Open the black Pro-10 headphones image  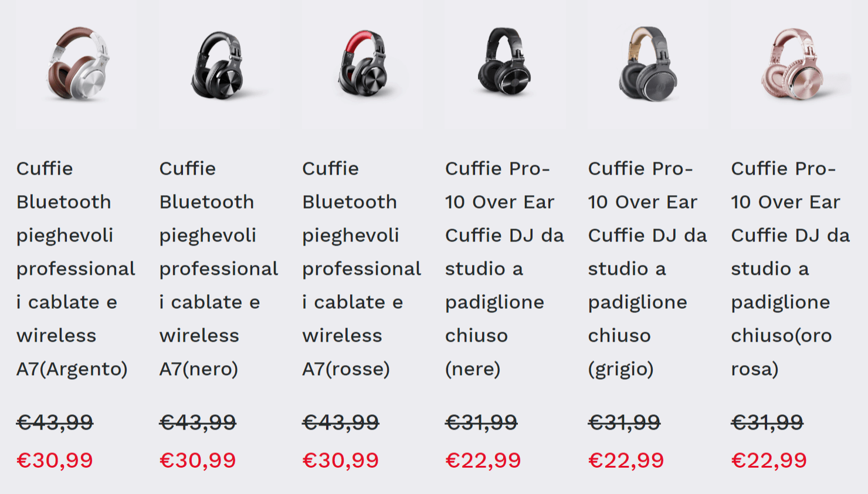(505, 64)
